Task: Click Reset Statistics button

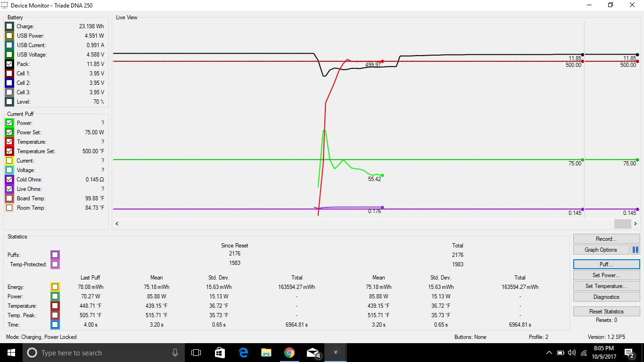Action: click(x=606, y=312)
